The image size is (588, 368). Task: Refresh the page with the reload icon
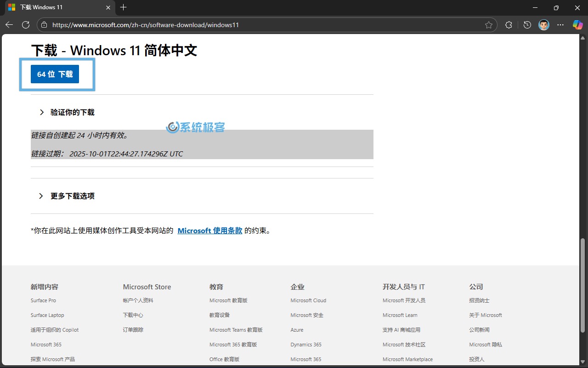[x=26, y=25]
